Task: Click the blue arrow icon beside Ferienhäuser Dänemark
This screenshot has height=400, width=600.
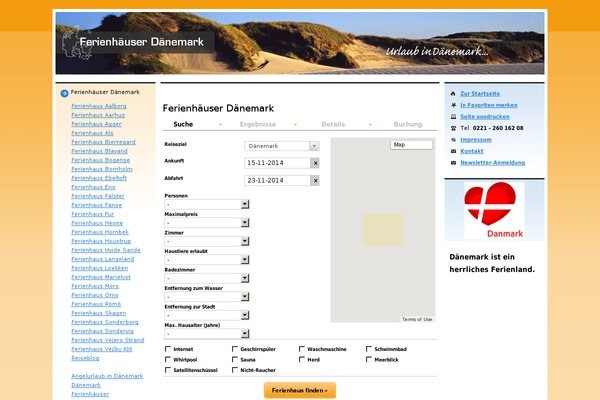Action: [64, 93]
